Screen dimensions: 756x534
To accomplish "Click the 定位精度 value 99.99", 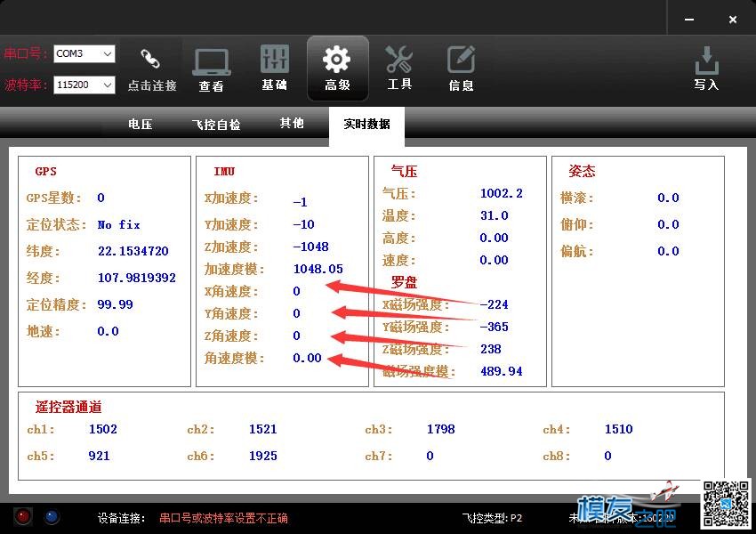I will 115,304.
